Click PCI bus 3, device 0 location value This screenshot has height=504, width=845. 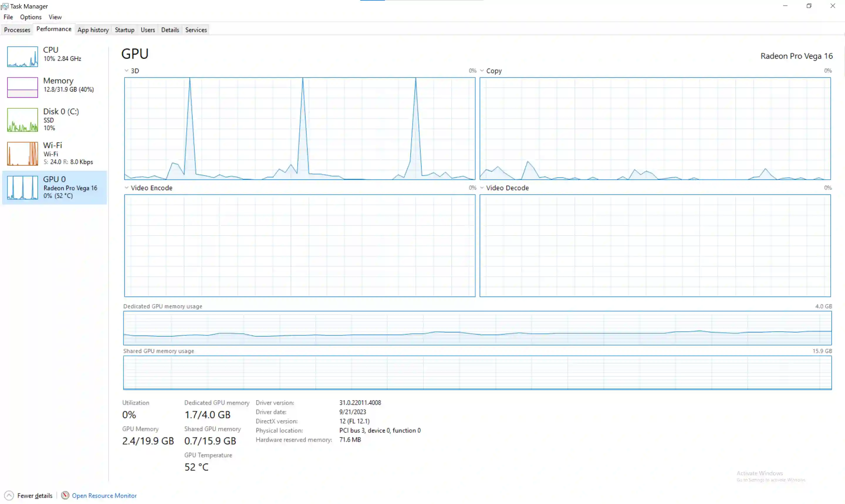coord(380,430)
